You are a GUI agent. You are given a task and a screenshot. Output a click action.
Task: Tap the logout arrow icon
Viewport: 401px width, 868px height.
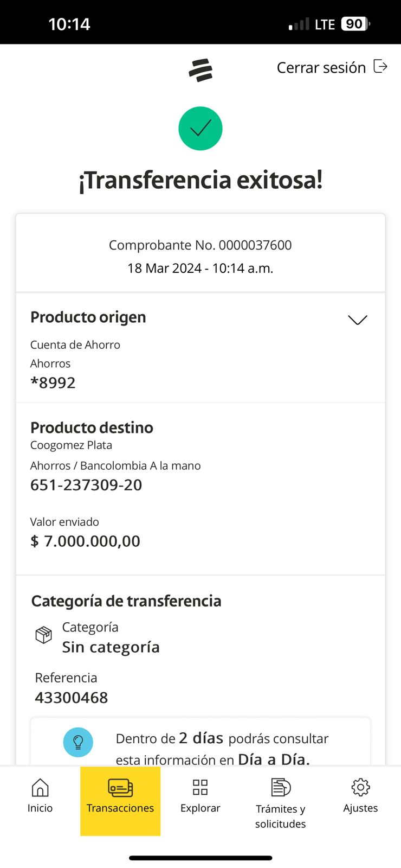point(380,67)
